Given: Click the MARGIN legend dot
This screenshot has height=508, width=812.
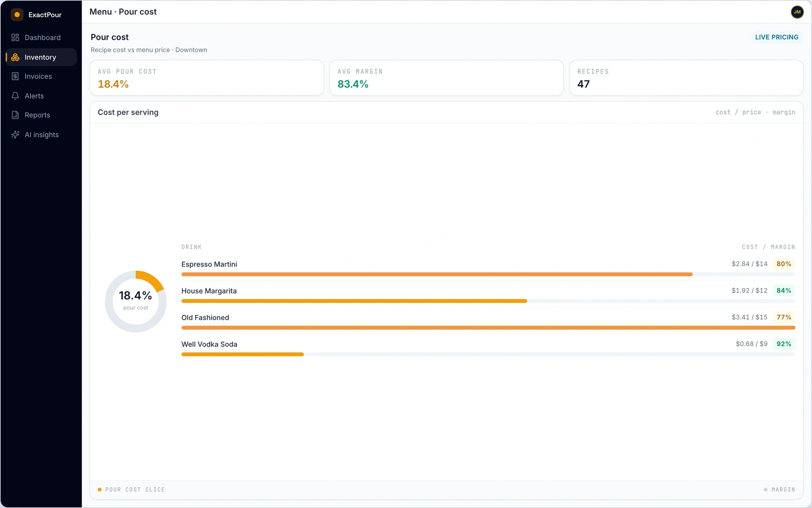Looking at the screenshot, I should 766,490.
